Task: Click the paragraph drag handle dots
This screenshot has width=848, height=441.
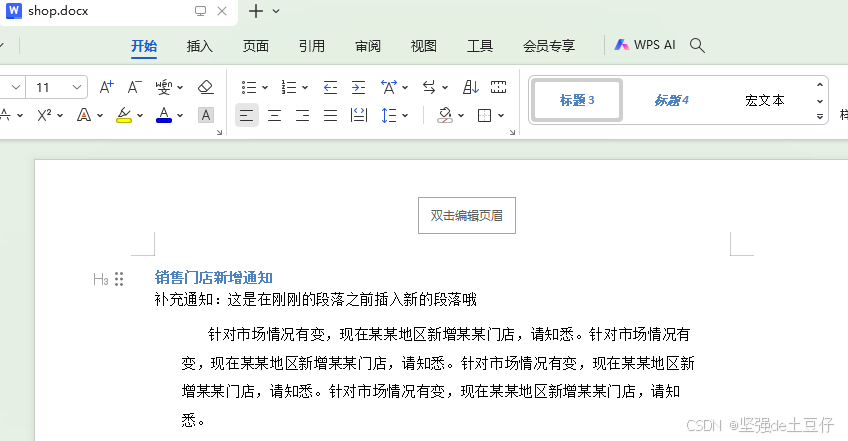Action: 119,279
